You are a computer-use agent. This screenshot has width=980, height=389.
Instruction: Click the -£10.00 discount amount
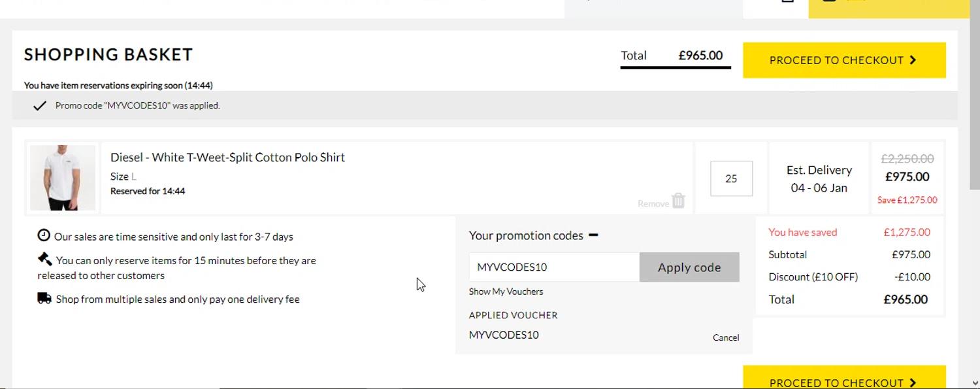(x=912, y=277)
